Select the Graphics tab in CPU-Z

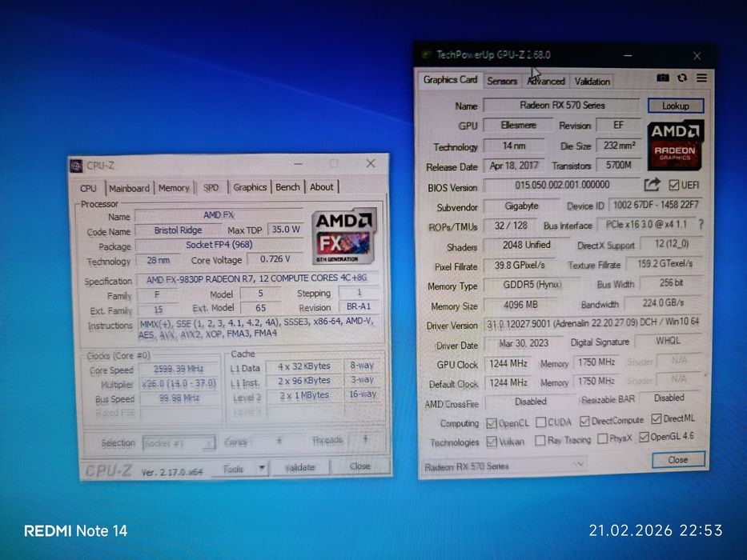coord(250,187)
